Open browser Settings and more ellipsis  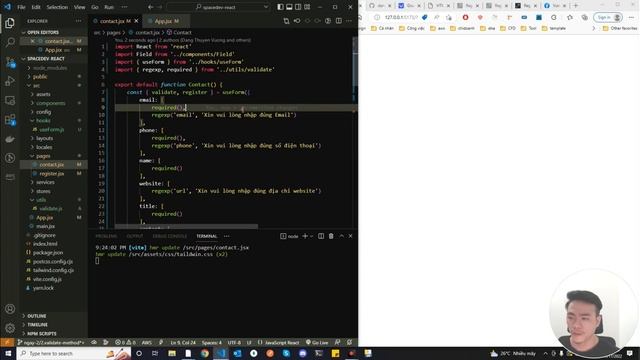coord(631,17)
